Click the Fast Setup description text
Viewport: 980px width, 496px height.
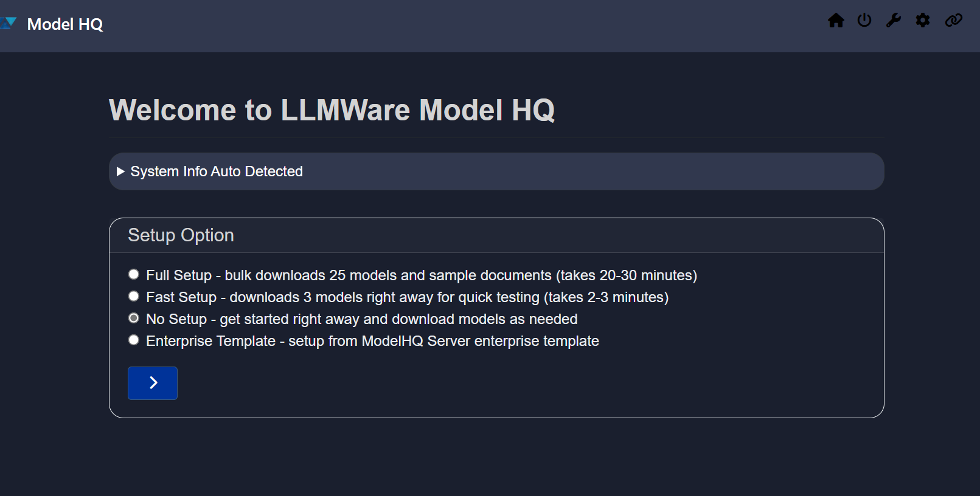[407, 297]
